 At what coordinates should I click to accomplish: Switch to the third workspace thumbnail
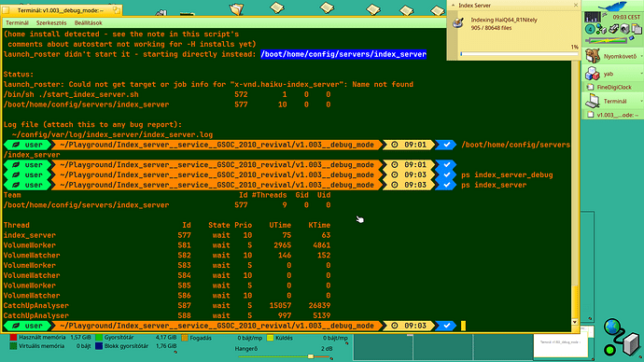502,347
